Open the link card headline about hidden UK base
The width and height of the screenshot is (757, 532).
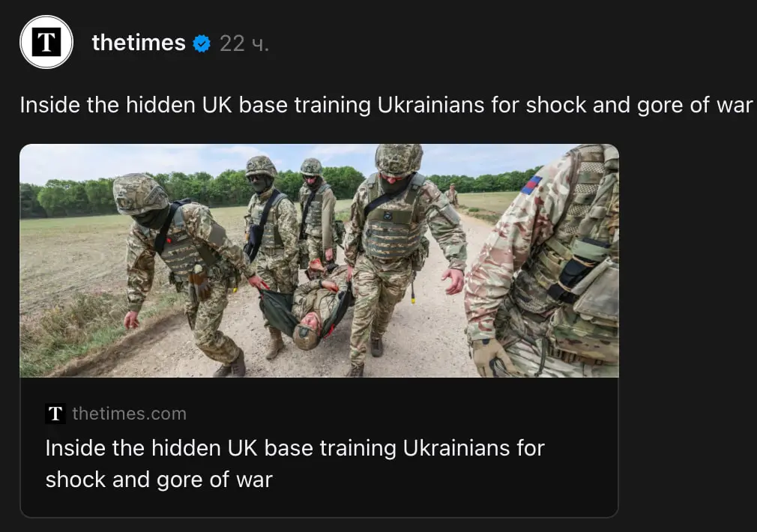coord(295,464)
